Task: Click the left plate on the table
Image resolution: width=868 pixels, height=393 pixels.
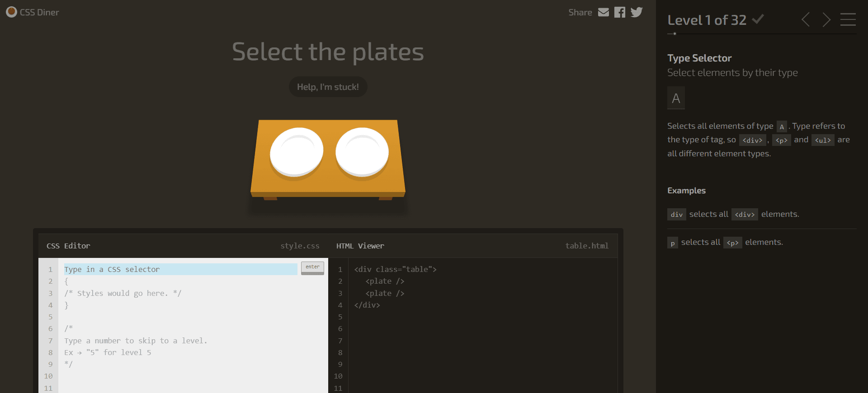Action: click(x=297, y=152)
